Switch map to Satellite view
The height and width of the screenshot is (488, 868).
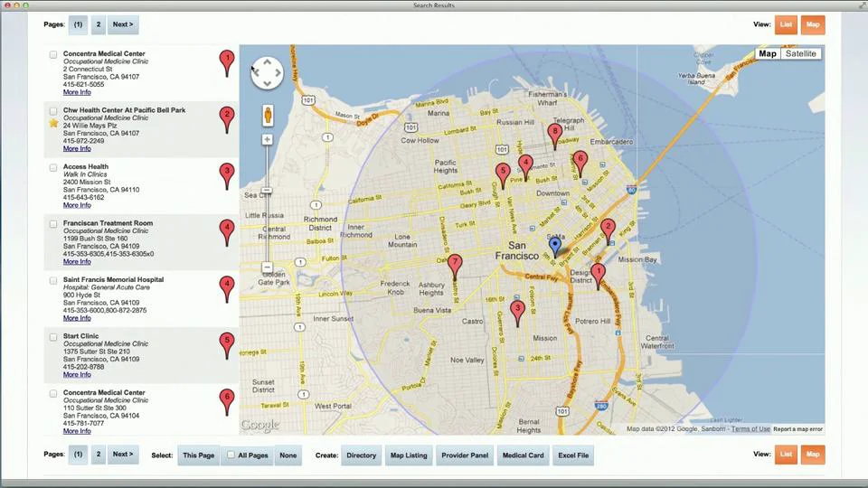point(800,53)
